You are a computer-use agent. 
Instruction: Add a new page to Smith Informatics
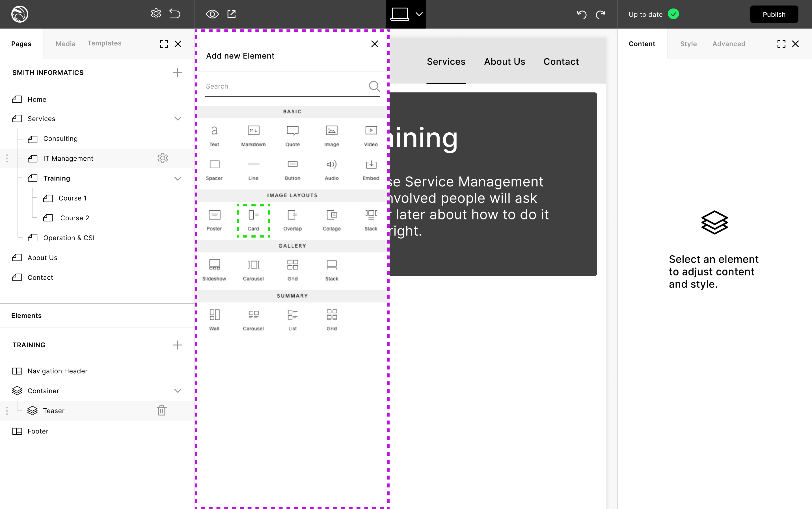[x=177, y=73]
